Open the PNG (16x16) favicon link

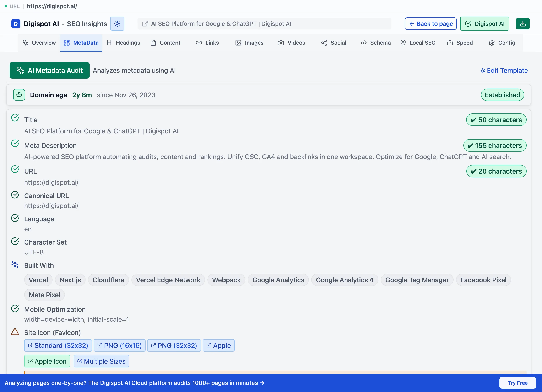(x=119, y=346)
